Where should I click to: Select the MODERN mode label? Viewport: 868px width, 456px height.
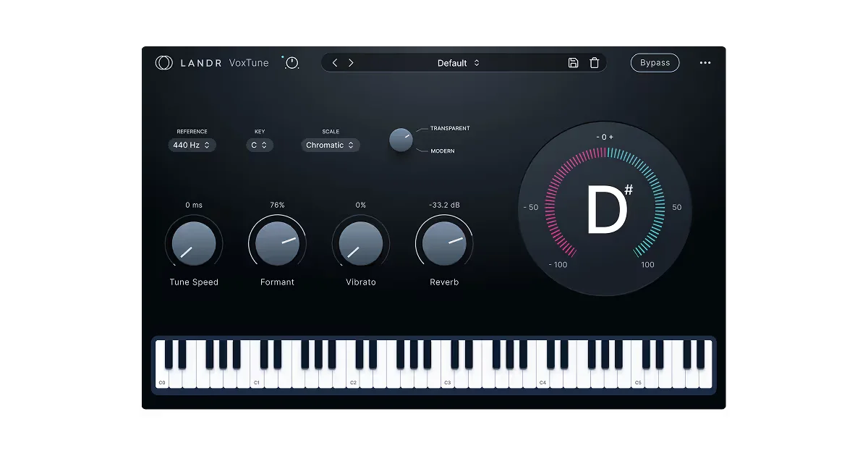pos(443,151)
